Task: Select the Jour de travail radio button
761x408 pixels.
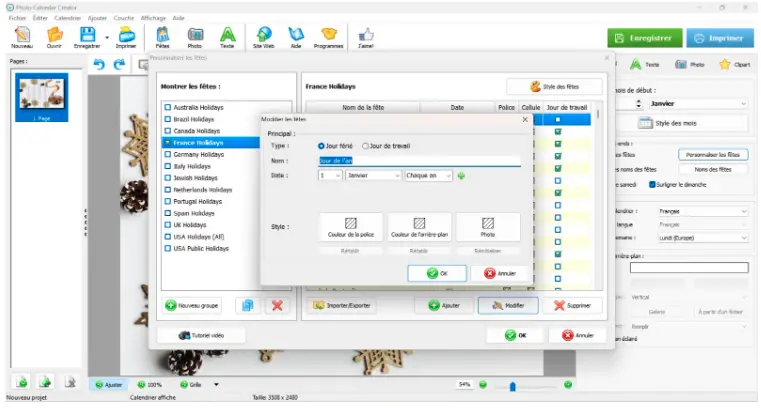Action: [x=365, y=146]
